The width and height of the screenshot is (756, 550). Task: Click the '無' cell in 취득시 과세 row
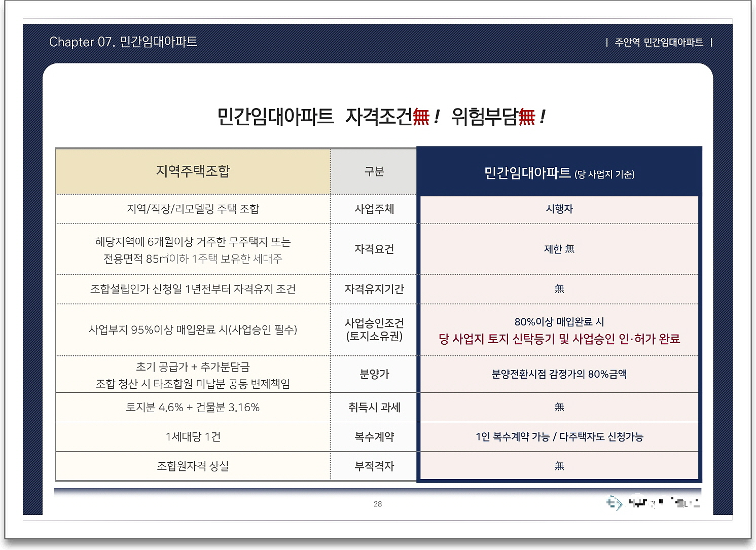(x=559, y=407)
